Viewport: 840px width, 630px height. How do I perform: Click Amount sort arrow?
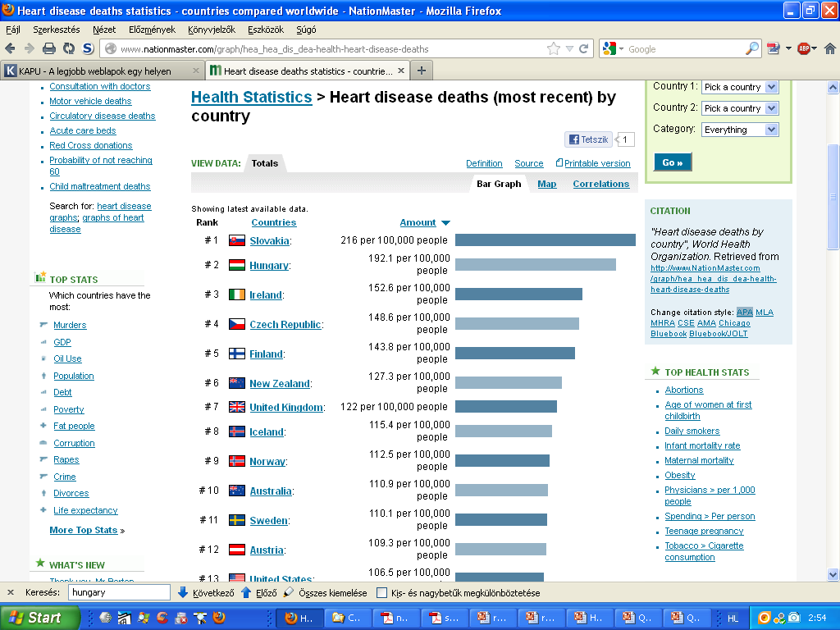[445, 223]
